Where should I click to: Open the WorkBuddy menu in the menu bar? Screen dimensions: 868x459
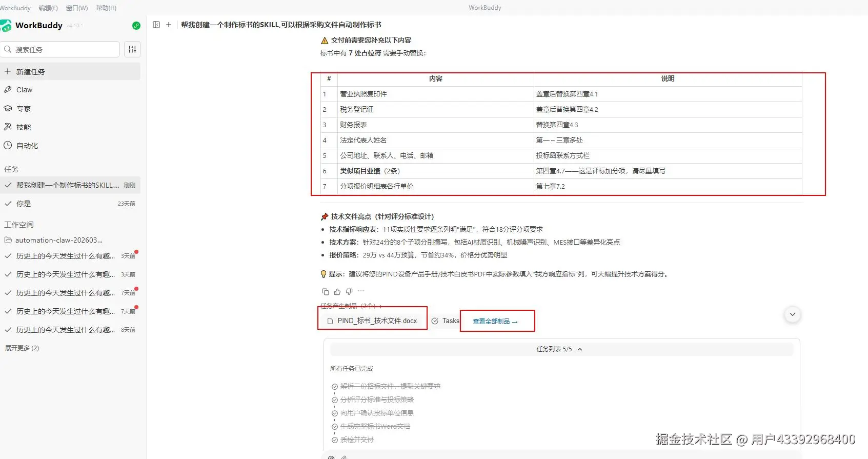click(x=15, y=8)
